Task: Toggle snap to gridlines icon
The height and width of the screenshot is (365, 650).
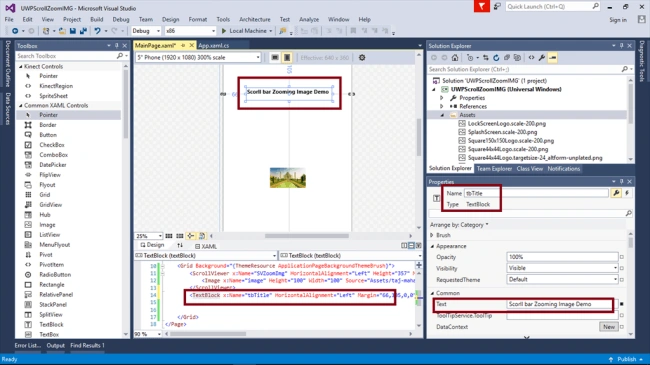Action: click(x=179, y=236)
